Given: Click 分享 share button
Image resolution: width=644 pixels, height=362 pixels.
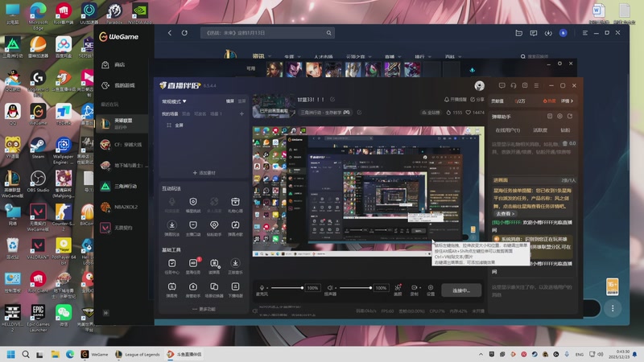Looking at the screenshot, I should click(x=477, y=99).
